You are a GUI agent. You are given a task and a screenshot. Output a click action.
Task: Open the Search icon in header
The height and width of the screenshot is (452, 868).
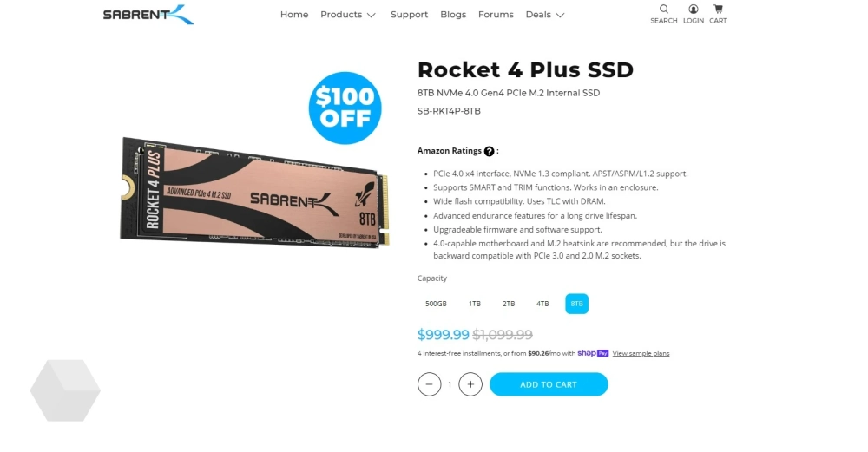point(663,15)
